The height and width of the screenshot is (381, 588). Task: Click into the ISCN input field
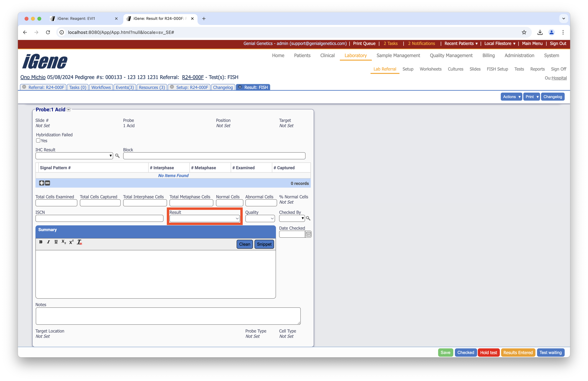99,218
